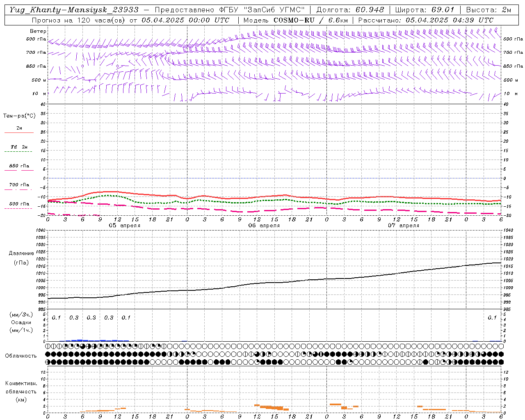This screenshot has height=420, width=525.
Task: Click the red line swatch under 2м legend
Action: click(19, 132)
